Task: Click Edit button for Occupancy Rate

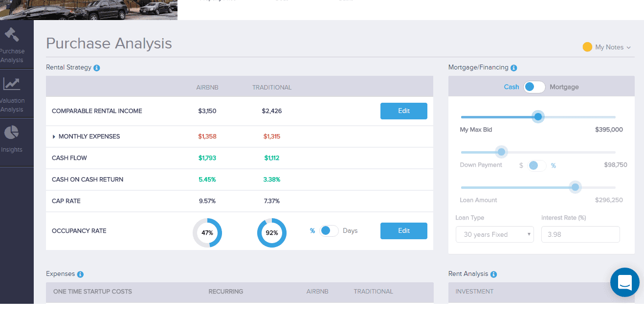Action: tap(403, 231)
